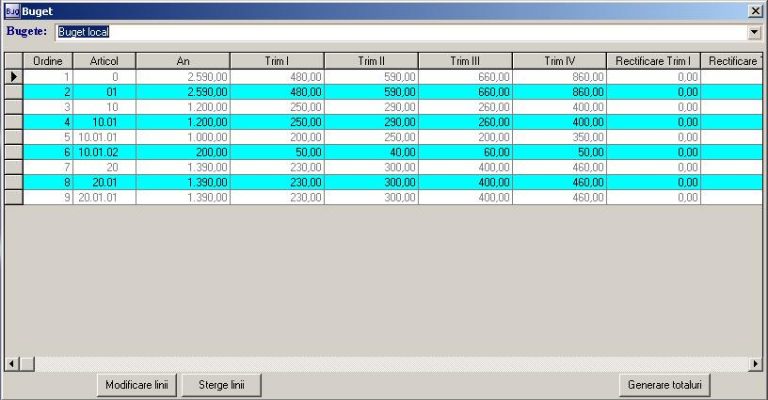This screenshot has width=768, height=400.
Task: Click the An value 1.000,00 cell
Action: coord(183,137)
